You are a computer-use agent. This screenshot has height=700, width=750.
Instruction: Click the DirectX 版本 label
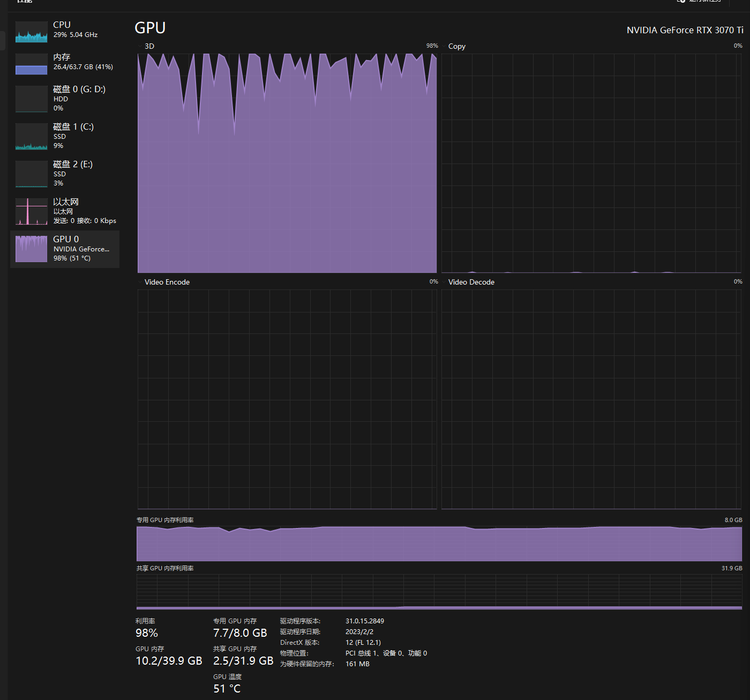coord(300,643)
